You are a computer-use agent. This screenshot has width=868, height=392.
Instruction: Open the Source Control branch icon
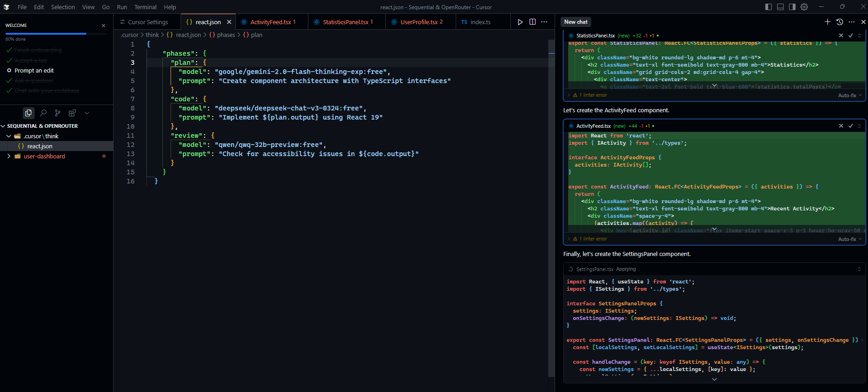57,113
